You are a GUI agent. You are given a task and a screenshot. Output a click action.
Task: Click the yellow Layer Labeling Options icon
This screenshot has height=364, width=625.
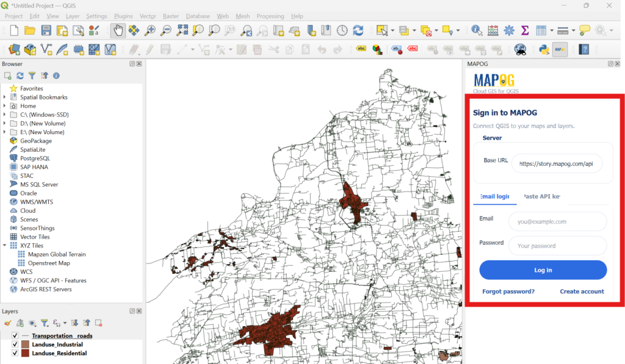(361, 49)
